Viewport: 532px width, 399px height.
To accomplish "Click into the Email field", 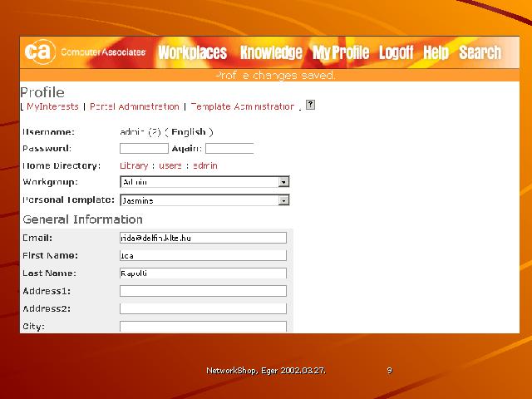I will (203, 238).
